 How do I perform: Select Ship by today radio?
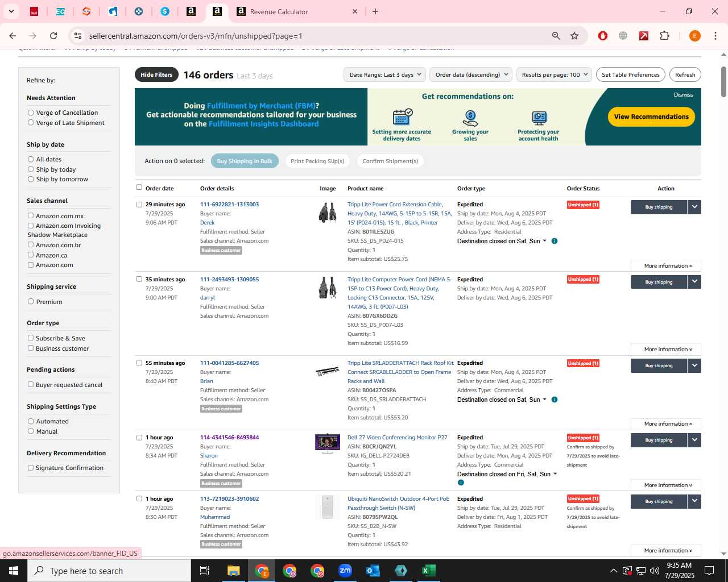(31, 169)
